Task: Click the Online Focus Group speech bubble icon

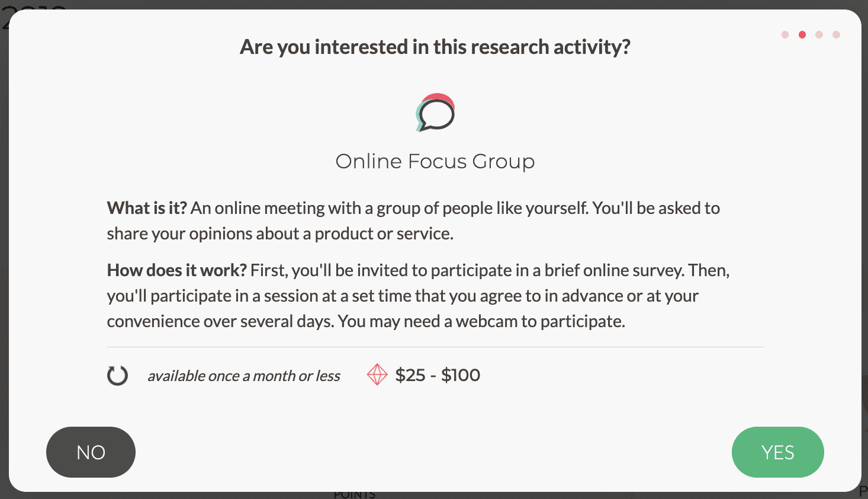Action: click(x=434, y=112)
